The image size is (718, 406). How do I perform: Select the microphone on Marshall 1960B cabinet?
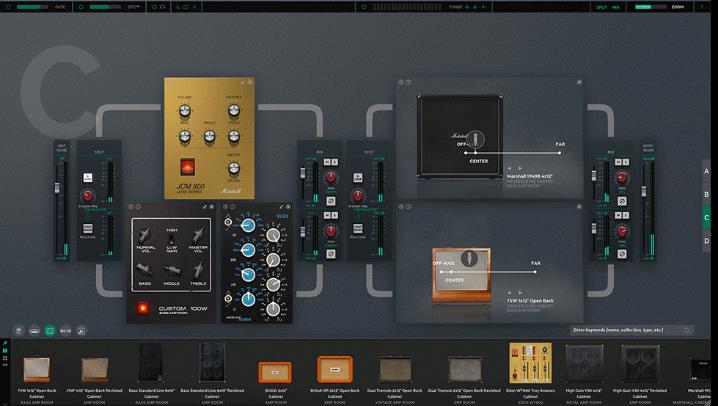click(x=476, y=139)
